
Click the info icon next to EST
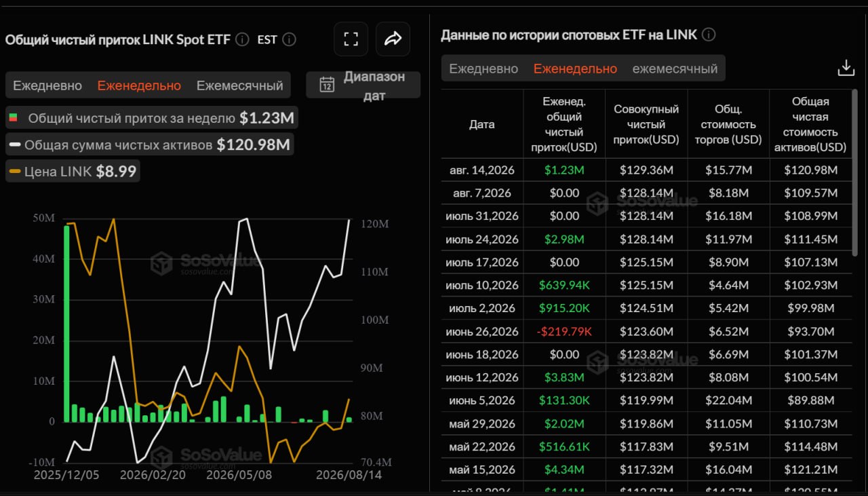[289, 39]
